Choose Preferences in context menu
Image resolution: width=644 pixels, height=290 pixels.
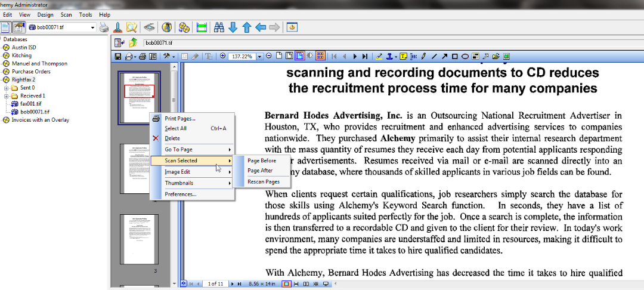coord(193,194)
